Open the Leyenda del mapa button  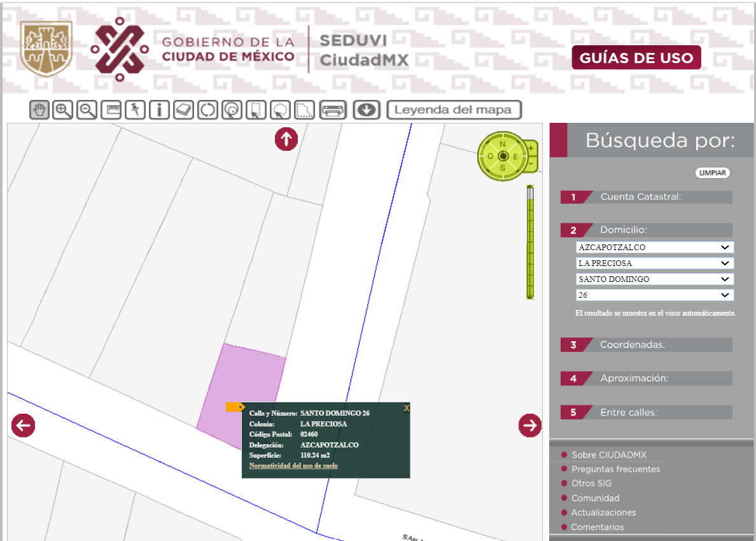[x=454, y=110]
